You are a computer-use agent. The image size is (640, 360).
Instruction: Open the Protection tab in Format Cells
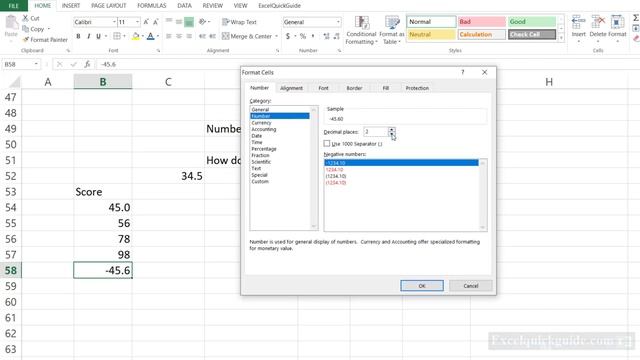coord(417,88)
